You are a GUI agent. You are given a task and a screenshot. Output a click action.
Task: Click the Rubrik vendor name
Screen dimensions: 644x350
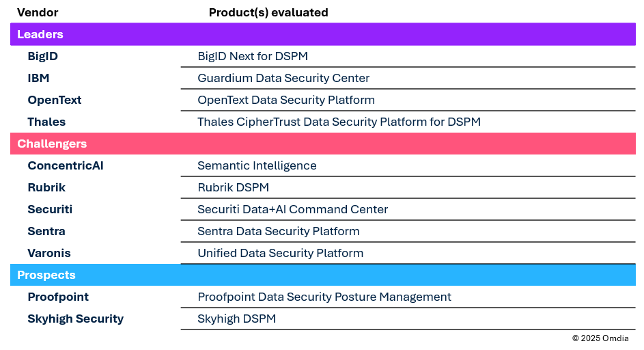click(x=46, y=187)
